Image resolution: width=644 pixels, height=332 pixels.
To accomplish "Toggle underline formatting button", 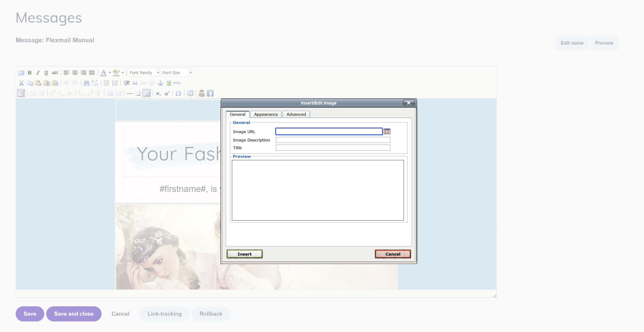I will [x=46, y=73].
